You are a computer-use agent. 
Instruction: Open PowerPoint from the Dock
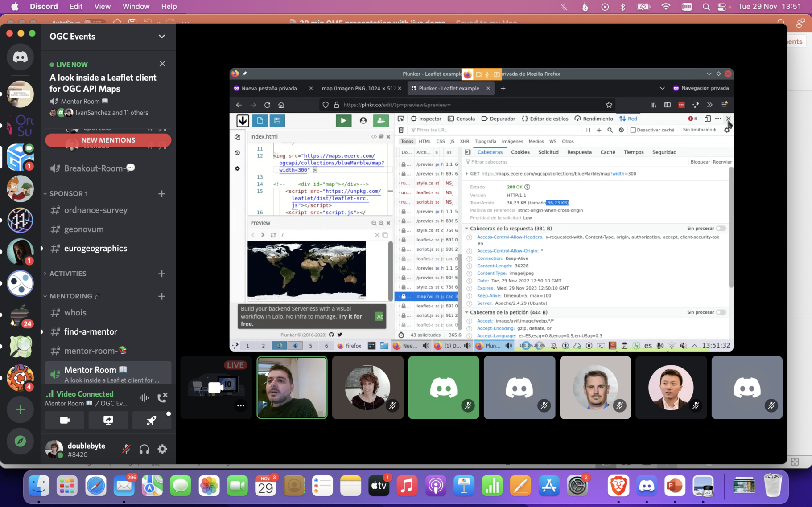click(x=675, y=486)
